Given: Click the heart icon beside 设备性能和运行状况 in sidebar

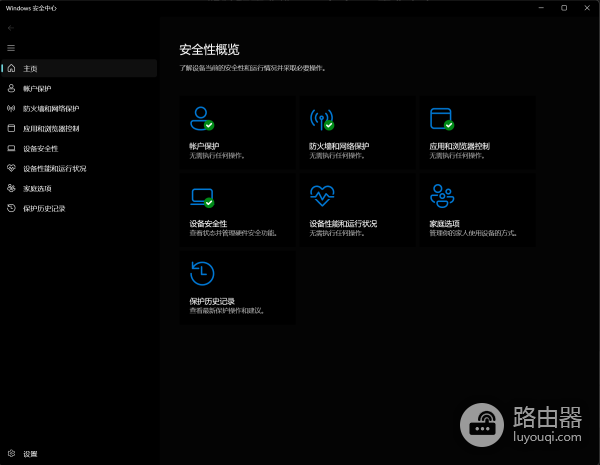Looking at the screenshot, I should coord(11,168).
